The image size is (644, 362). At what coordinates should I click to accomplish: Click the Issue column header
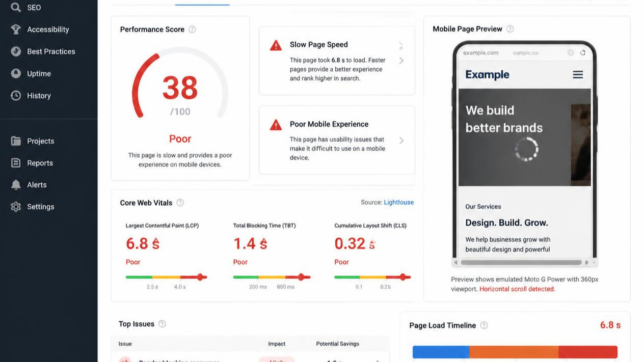point(125,344)
